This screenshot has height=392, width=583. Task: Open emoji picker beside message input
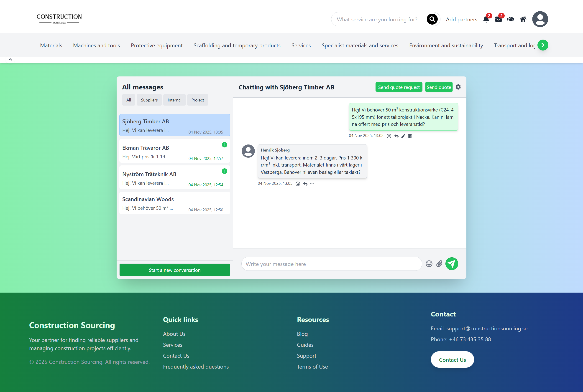429,264
